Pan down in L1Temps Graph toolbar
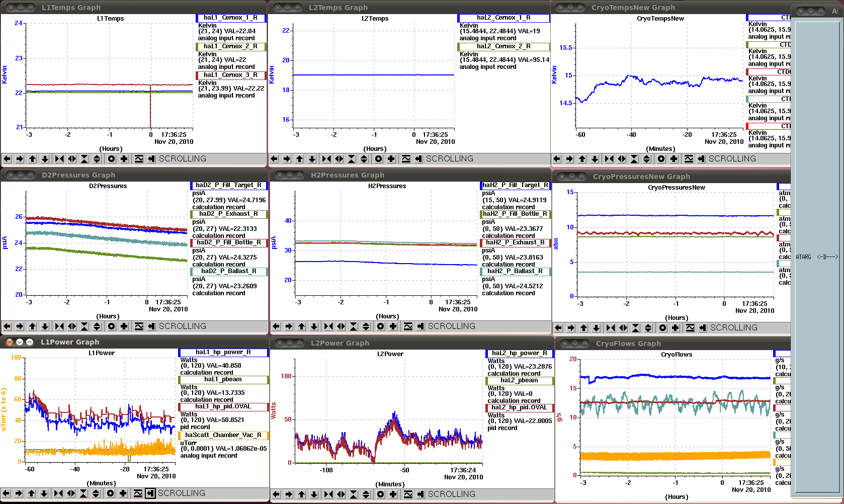This screenshot has height=504, width=844. pos(45,159)
